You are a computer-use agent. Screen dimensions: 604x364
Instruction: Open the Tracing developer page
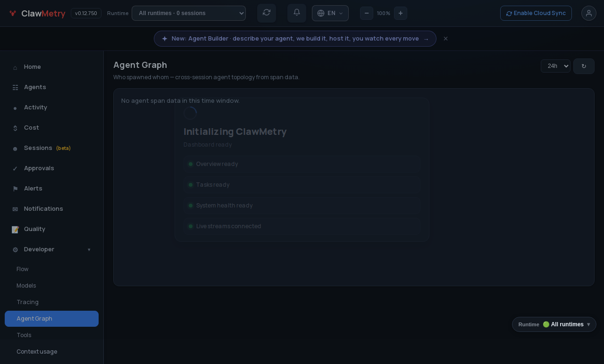[x=51, y=302]
